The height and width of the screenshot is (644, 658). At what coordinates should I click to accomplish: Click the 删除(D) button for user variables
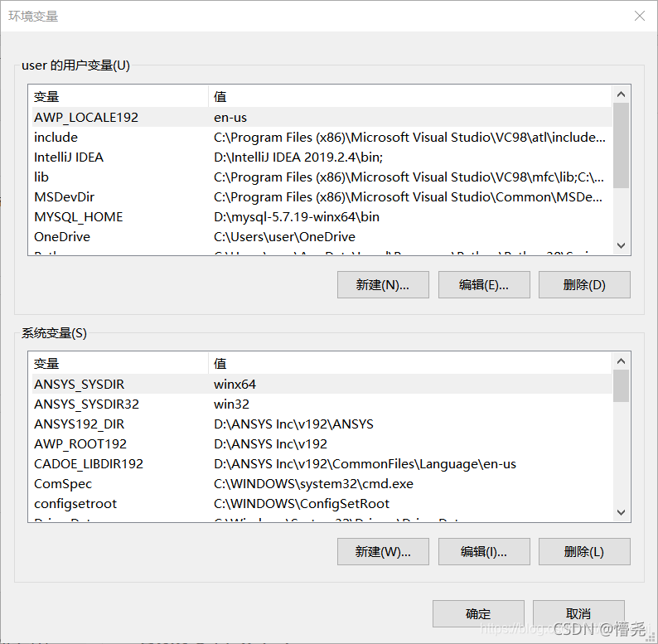(584, 284)
